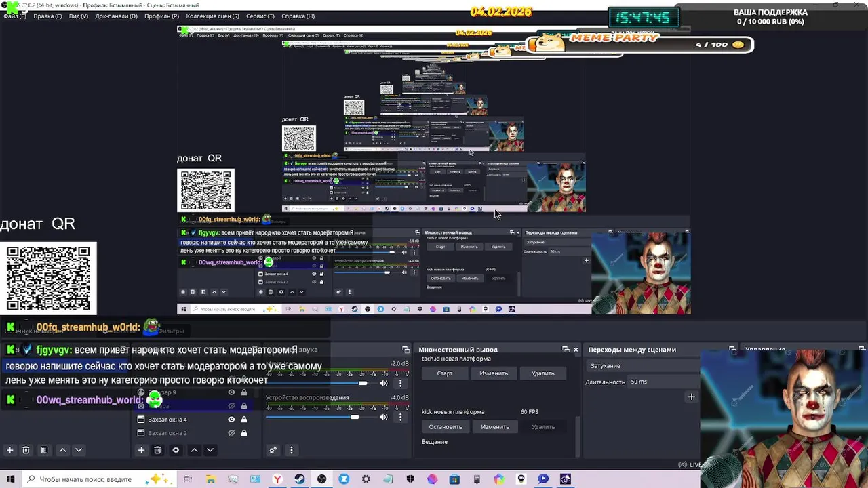This screenshot has width=868, height=488.
Task: Open the Сервис (T) menu
Action: (260, 16)
